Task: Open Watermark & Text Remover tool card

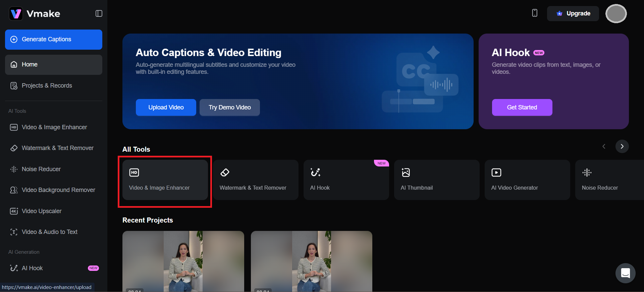Action: [x=255, y=180]
